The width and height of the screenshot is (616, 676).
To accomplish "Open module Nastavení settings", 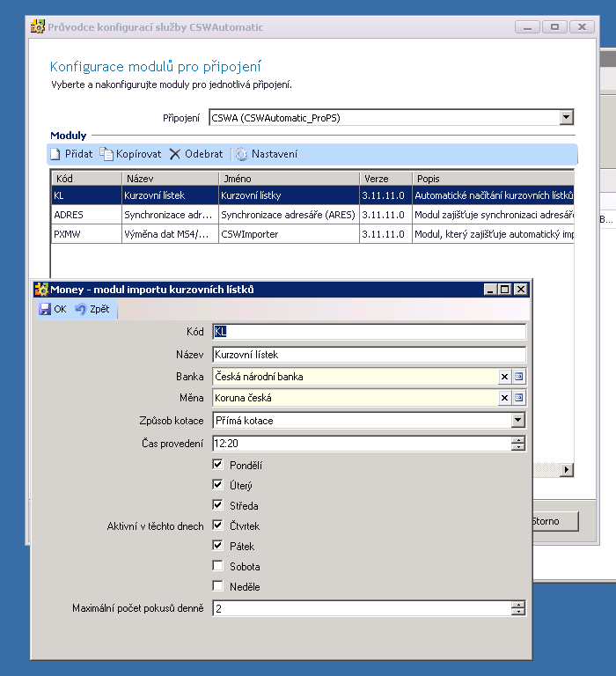I will [x=242, y=154].
